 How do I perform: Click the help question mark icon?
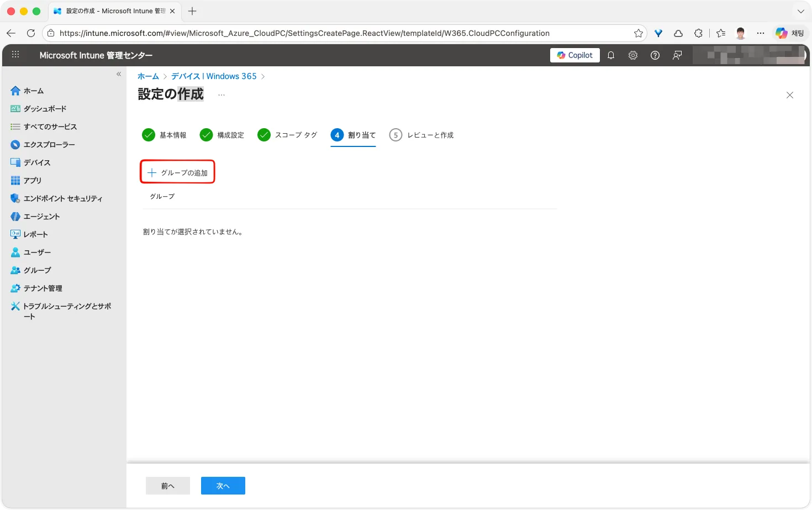coord(655,55)
